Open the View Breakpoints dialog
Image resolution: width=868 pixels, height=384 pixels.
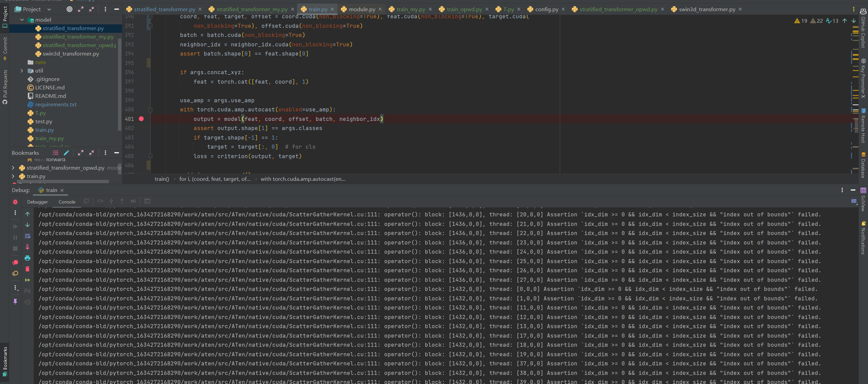click(15, 262)
